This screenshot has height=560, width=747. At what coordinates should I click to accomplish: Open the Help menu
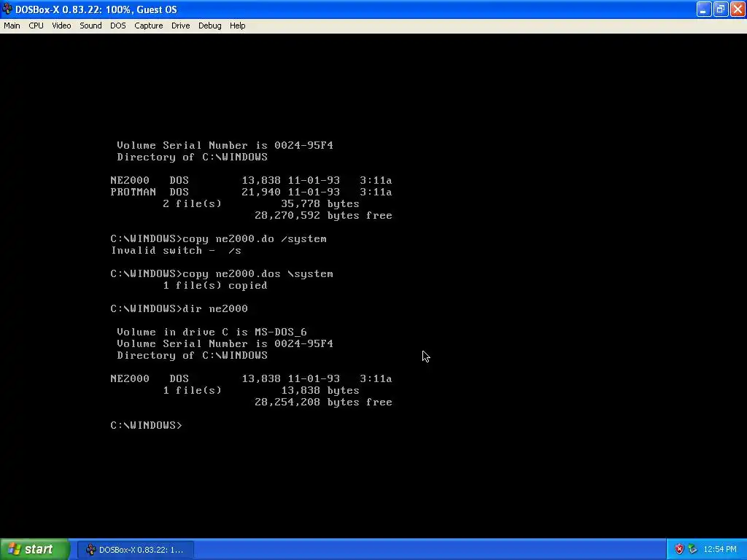click(x=237, y=26)
